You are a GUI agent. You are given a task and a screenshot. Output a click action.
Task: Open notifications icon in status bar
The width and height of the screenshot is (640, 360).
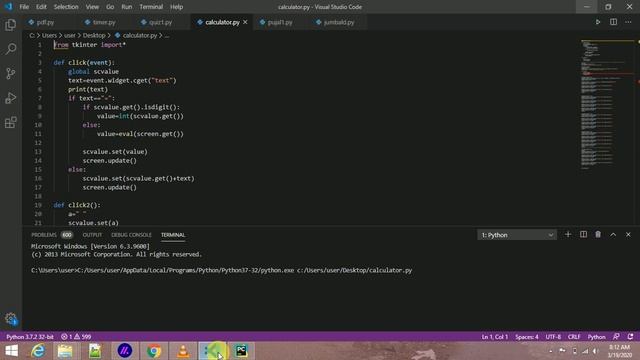pos(631,337)
